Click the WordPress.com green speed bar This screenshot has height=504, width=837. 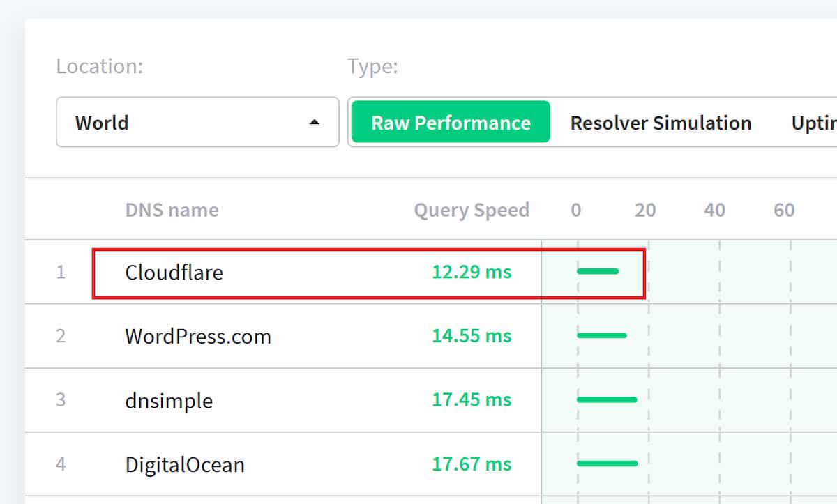(602, 335)
